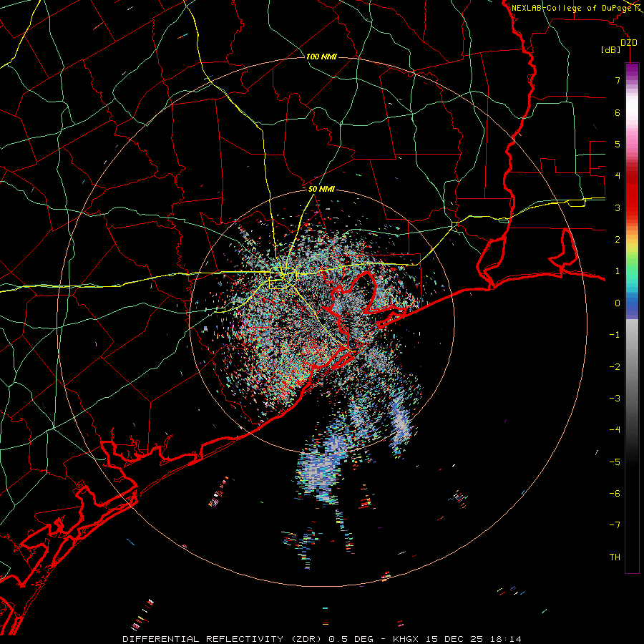
Task: Click the 4 dB scale label
Action: (617, 175)
